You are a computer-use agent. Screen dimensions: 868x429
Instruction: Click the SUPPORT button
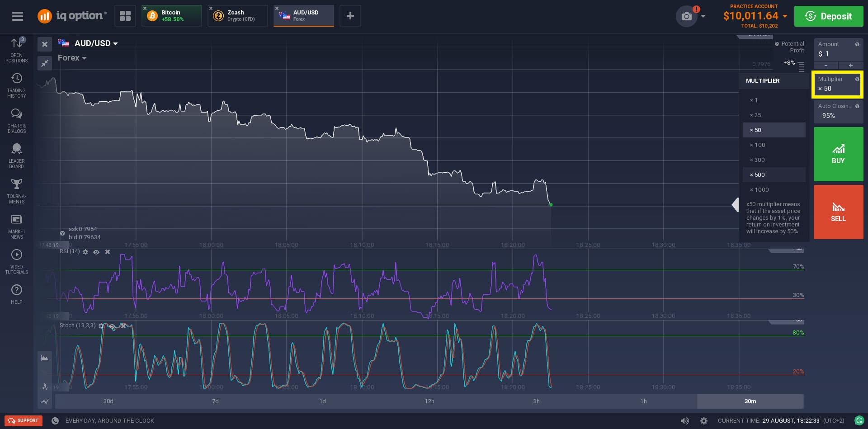(x=24, y=420)
